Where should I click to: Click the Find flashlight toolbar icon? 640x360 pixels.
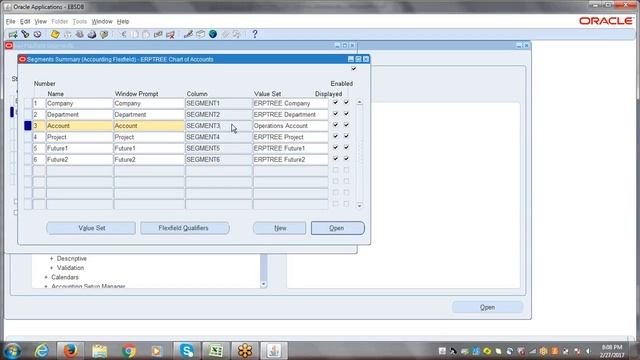click(x=25, y=34)
